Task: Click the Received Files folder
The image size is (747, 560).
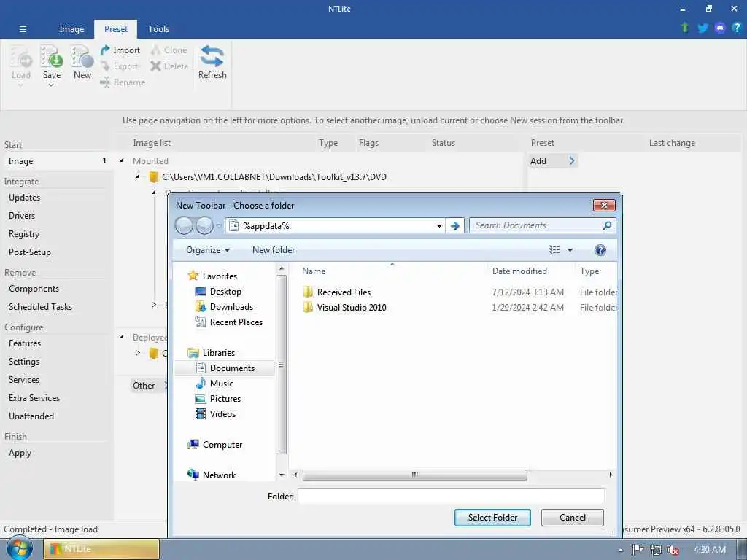Action: [344, 292]
